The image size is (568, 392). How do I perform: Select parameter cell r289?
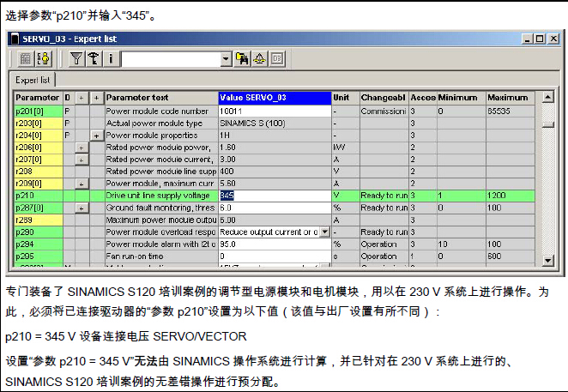(x=39, y=220)
